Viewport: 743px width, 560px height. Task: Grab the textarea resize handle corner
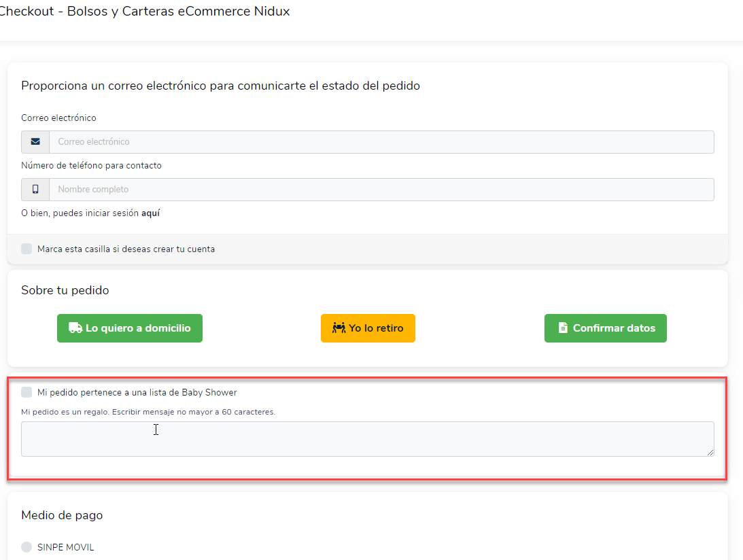pos(710,453)
